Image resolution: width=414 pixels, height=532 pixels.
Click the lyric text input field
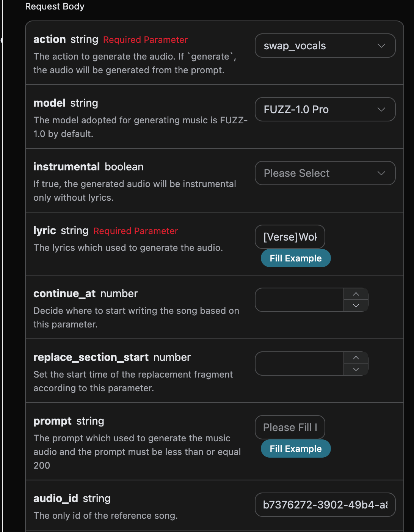pyautogui.click(x=290, y=237)
